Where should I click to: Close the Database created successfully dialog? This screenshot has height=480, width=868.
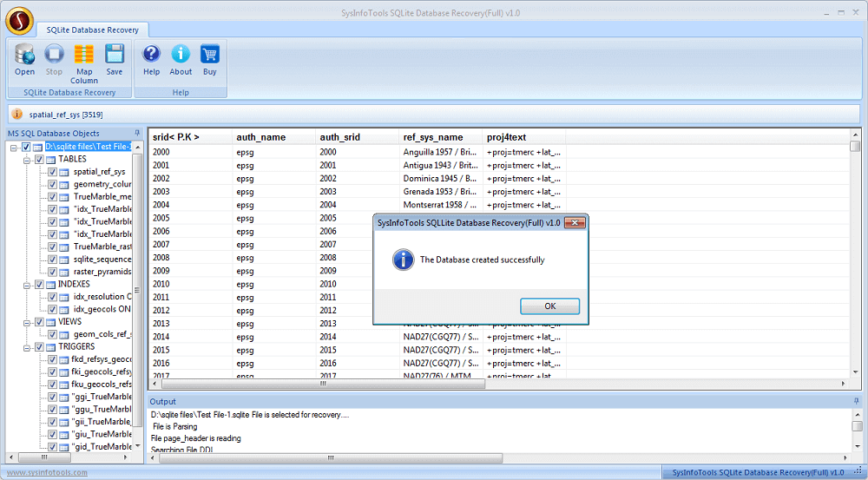point(575,222)
